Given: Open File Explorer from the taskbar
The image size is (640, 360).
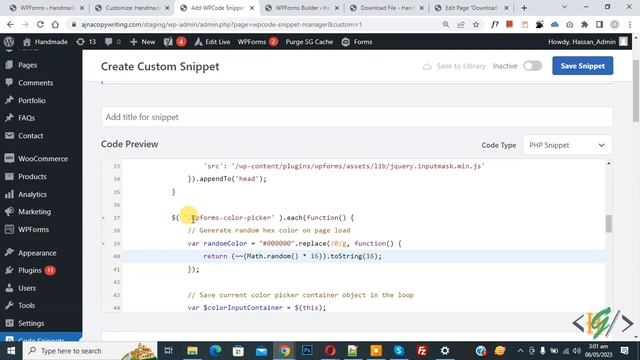Looking at the screenshot, I should pos(192,351).
